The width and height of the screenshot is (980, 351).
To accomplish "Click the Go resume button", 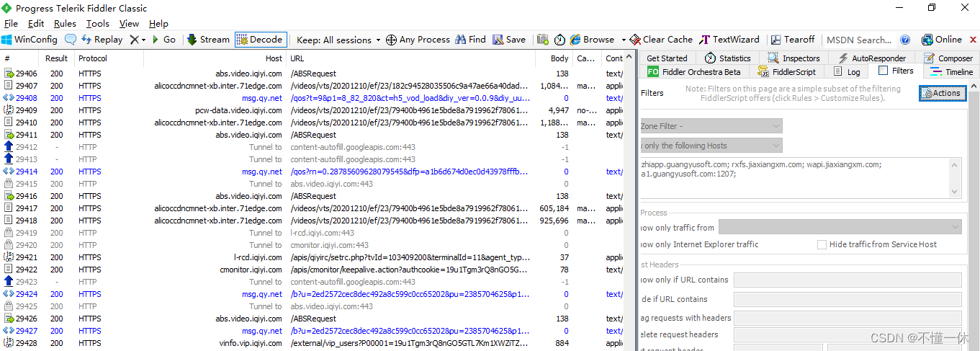I will [x=163, y=40].
